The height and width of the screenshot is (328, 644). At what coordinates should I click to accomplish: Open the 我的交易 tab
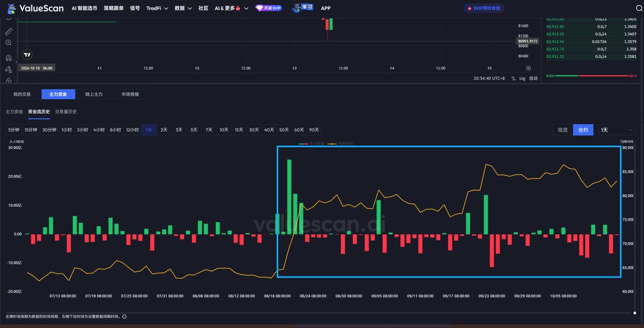pos(22,94)
